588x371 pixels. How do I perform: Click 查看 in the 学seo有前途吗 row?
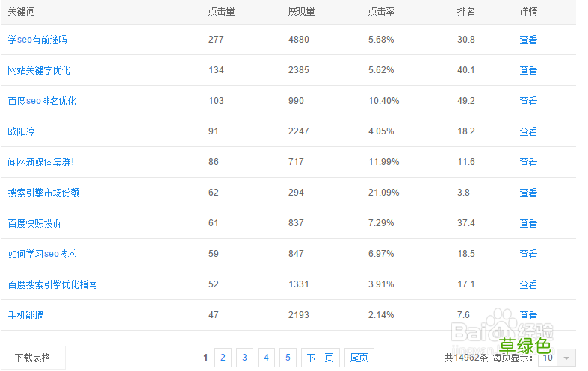click(x=528, y=40)
